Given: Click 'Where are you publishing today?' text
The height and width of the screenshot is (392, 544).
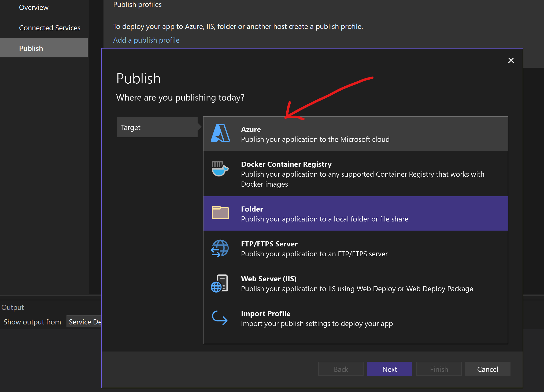Looking at the screenshot, I should tap(180, 97).
